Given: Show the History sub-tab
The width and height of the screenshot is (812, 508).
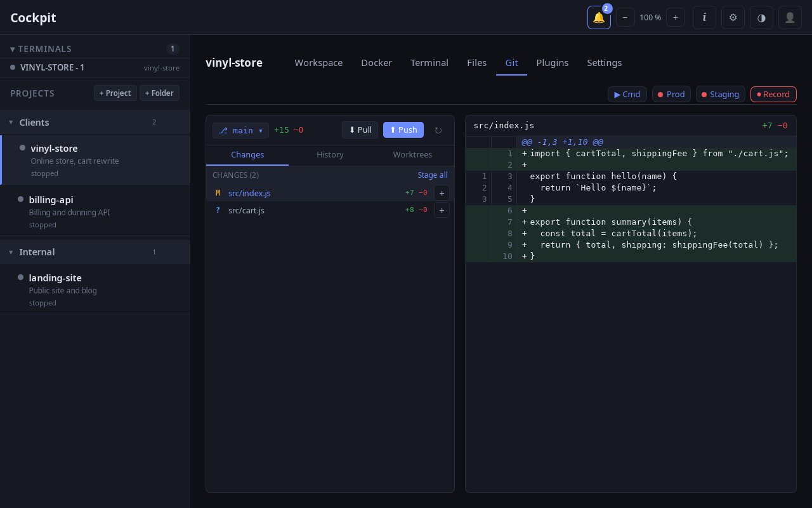Looking at the screenshot, I should pos(331,155).
